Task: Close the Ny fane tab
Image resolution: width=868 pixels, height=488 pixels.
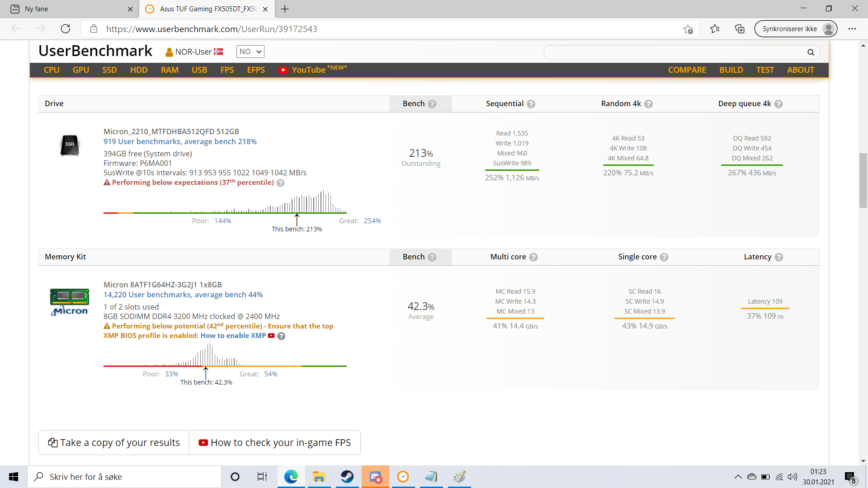Action: click(x=130, y=9)
